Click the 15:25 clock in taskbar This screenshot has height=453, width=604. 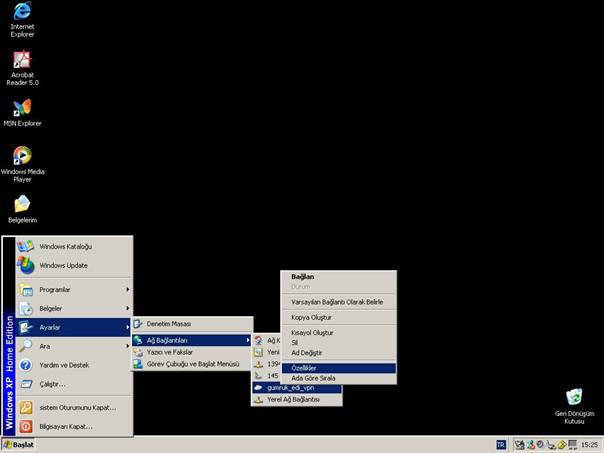pyautogui.click(x=589, y=445)
